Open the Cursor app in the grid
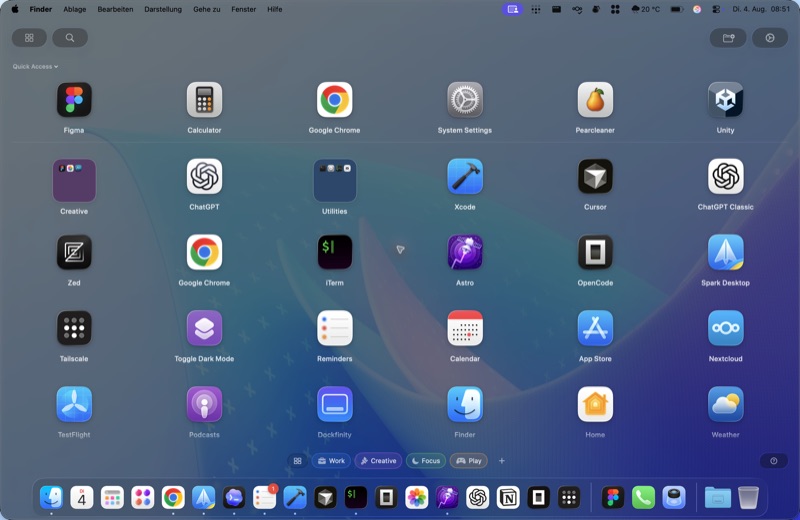Image resolution: width=800 pixels, height=520 pixels. (x=595, y=176)
